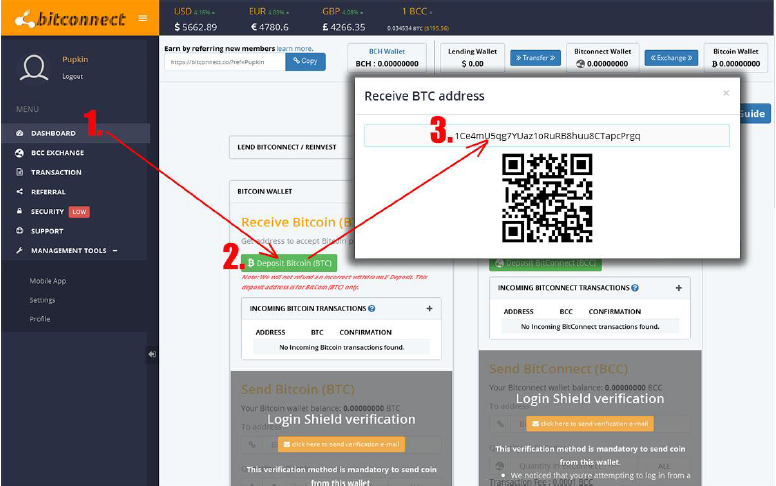Open Settings submenu link

42,300
